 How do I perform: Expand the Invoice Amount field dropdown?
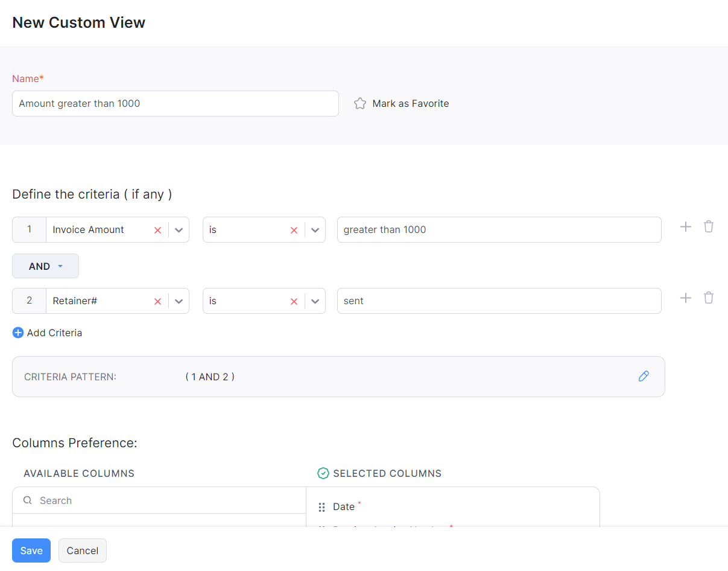[x=179, y=229]
